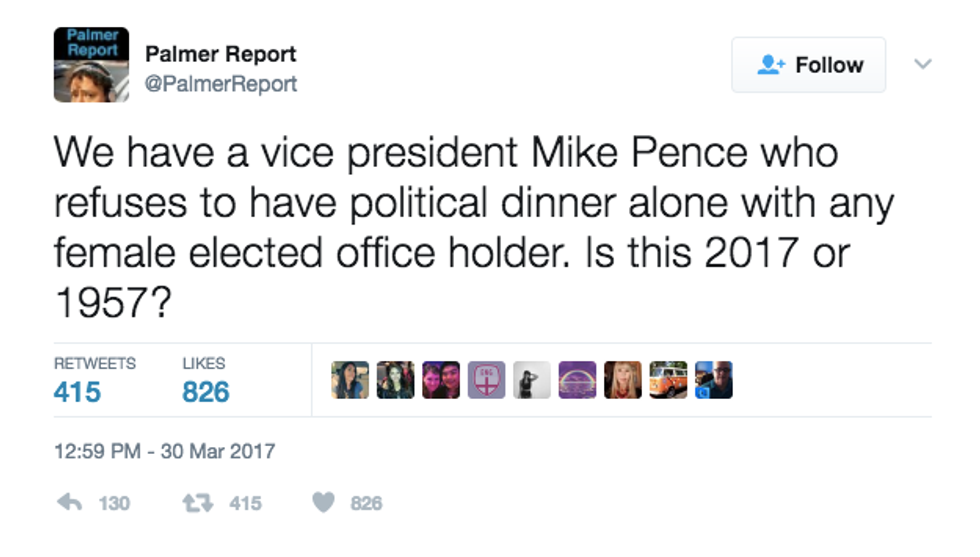Click the reply arrow icon
This screenshot has height=557, width=980.
pos(69,503)
